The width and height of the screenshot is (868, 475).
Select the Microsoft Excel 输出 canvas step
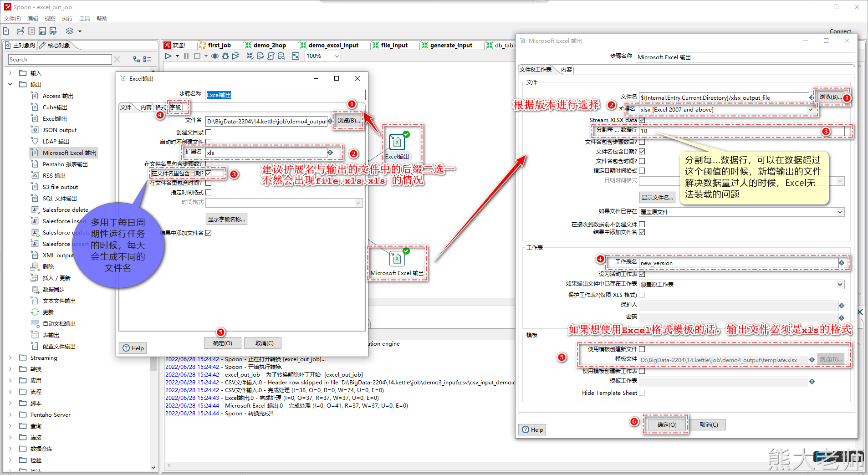coord(397,259)
